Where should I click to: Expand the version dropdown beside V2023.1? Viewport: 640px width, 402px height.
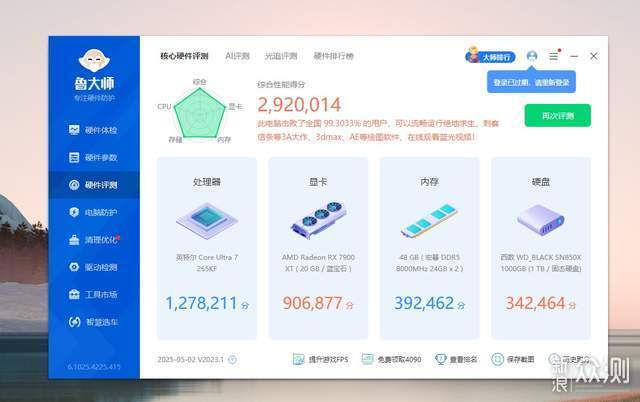(232, 360)
